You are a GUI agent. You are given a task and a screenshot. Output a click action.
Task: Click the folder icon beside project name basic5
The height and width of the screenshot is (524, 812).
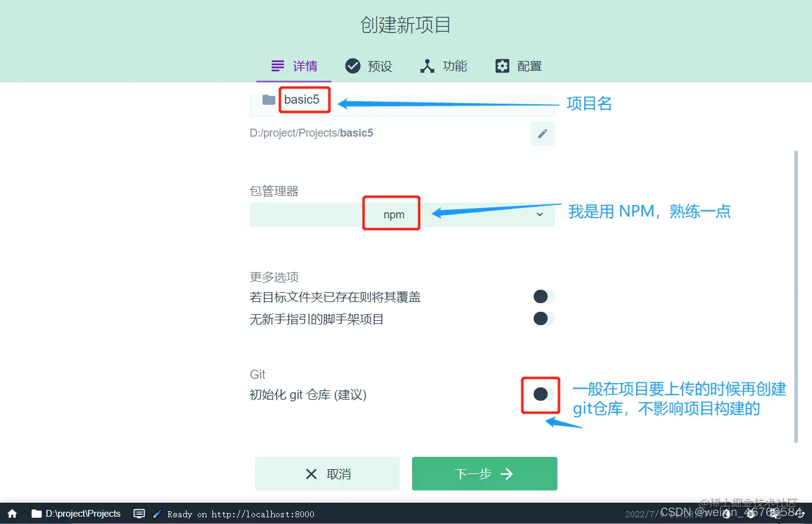(x=267, y=100)
